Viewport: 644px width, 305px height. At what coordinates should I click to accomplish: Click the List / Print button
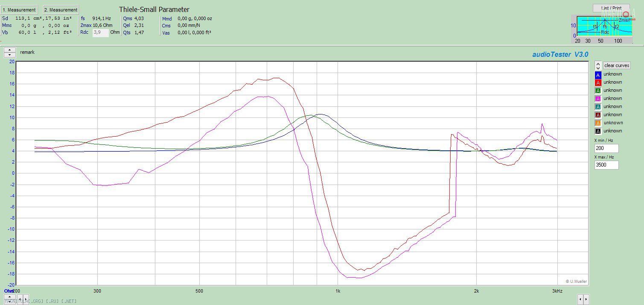pyautogui.click(x=611, y=8)
